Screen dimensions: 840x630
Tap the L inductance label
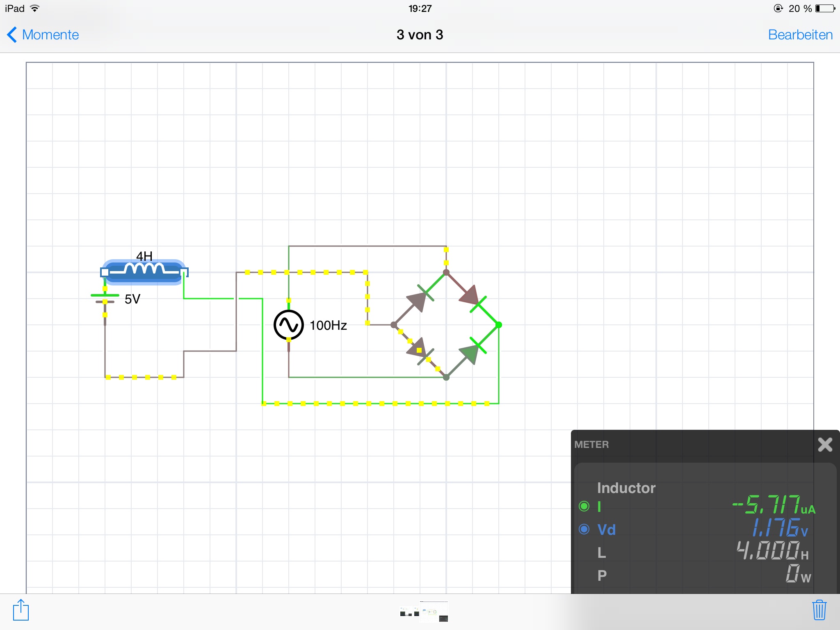[x=602, y=552]
